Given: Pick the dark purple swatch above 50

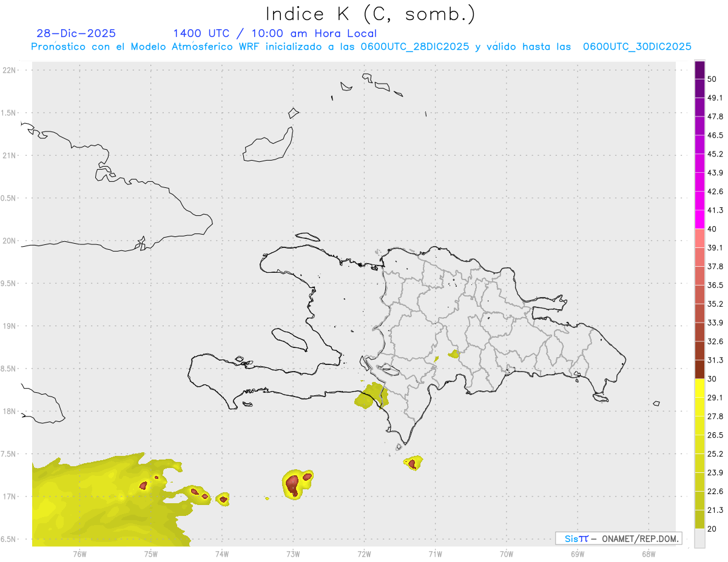Looking at the screenshot, I should 699,70.
